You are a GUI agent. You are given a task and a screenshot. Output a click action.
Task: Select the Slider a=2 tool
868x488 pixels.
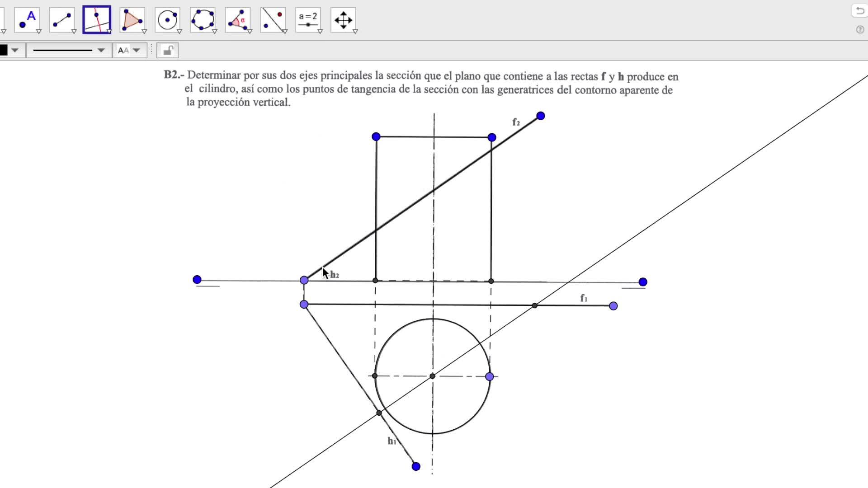coord(308,20)
